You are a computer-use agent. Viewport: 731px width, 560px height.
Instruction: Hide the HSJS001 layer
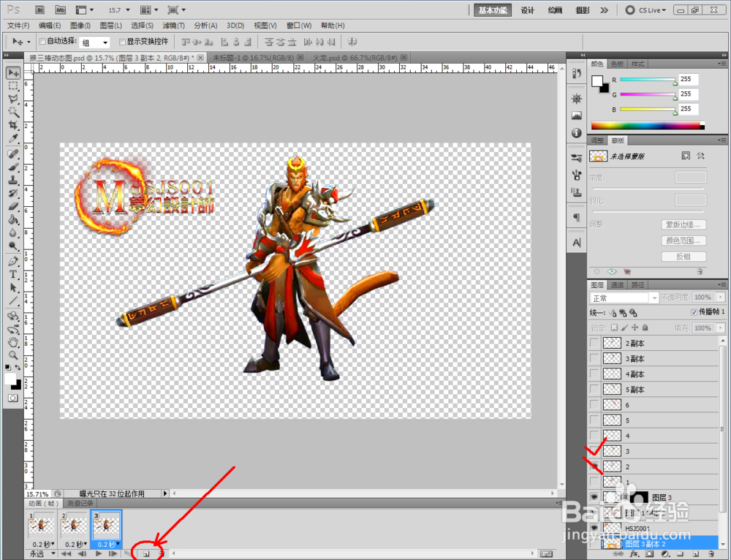(594, 528)
